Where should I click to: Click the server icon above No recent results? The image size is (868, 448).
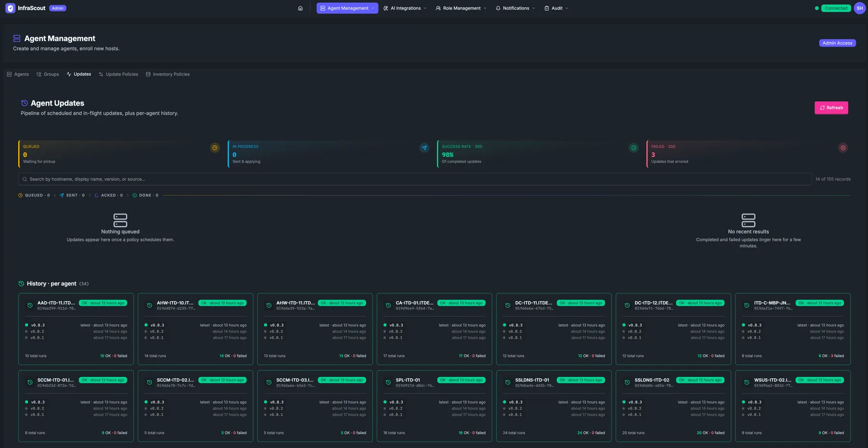tap(748, 220)
